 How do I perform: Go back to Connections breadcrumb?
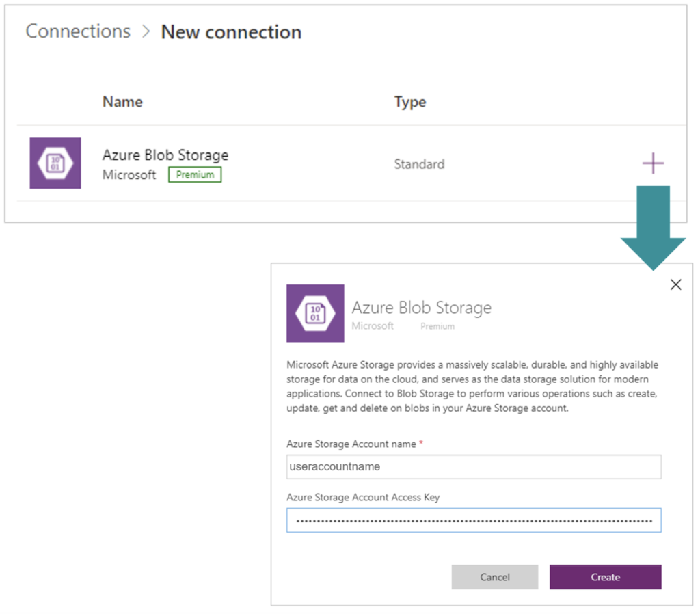[78, 31]
